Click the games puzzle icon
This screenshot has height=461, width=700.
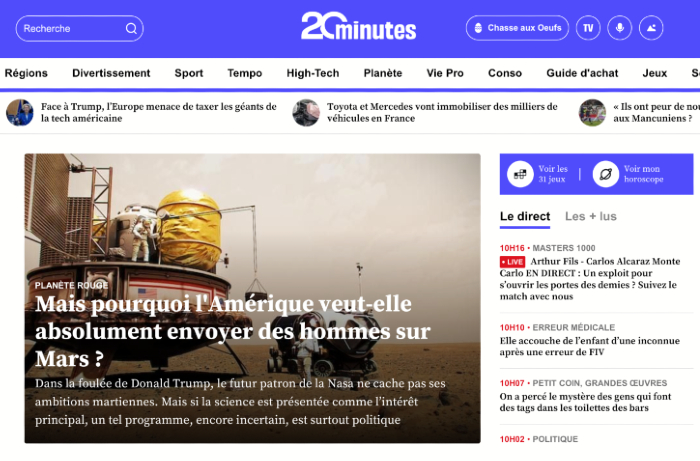pyautogui.click(x=520, y=174)
